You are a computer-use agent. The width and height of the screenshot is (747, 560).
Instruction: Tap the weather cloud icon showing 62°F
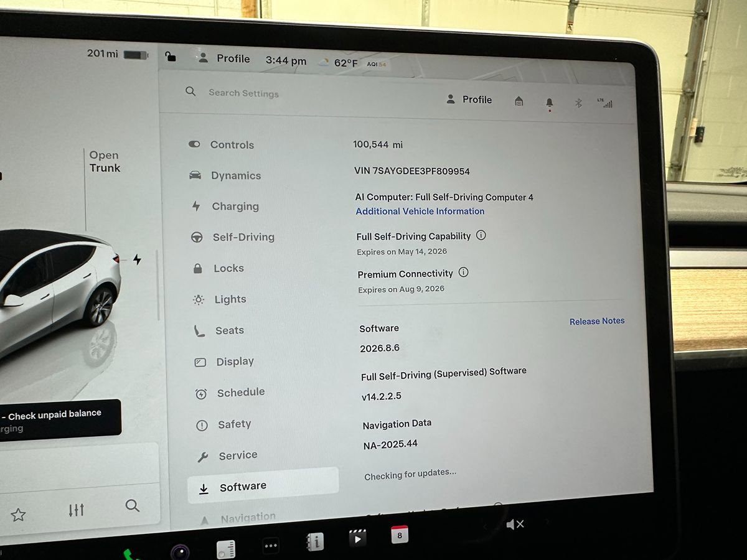(324, 63)
